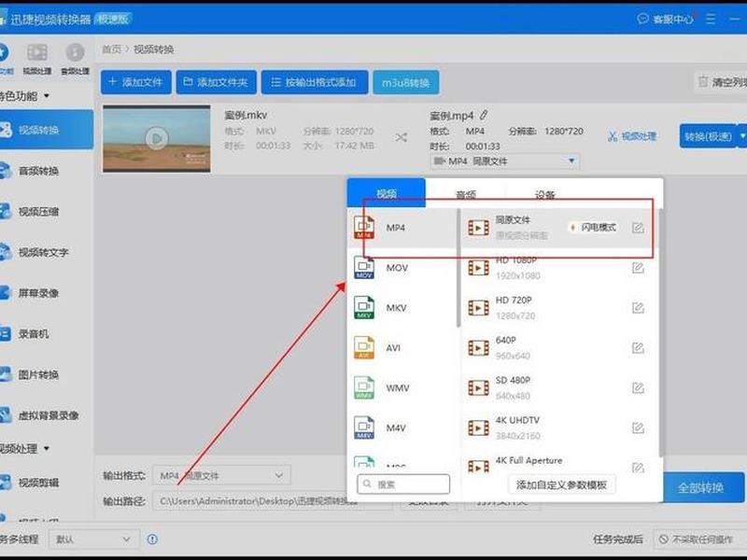Viewport: 747px width, 560px height.
Task: Open the 任务多线程 默认 dropdown
Action: coord(94,539)
